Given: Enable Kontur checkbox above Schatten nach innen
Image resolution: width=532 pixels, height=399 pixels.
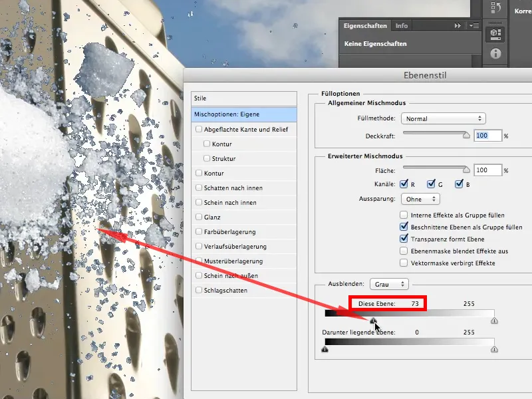Looking at the screenshot, I should coord(199,173).
